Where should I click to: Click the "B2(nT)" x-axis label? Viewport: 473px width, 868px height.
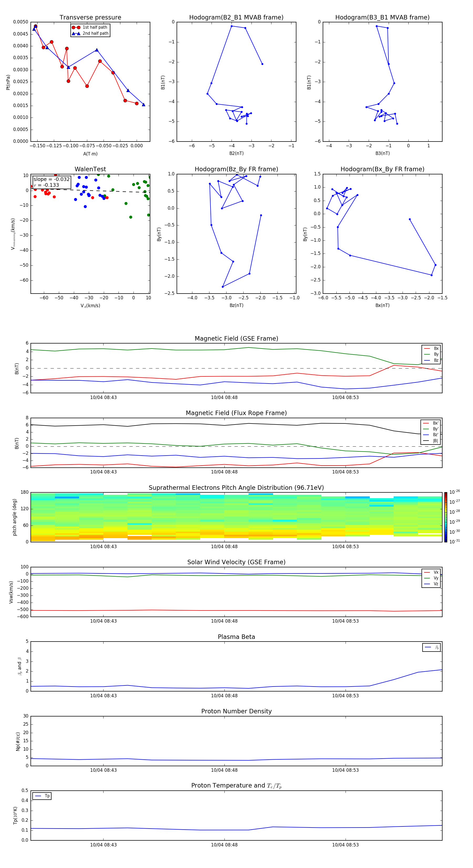[236, 153]
